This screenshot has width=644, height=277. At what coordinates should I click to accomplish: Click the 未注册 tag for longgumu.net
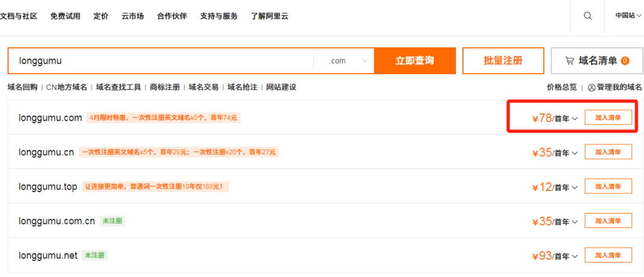coord(95,256)
